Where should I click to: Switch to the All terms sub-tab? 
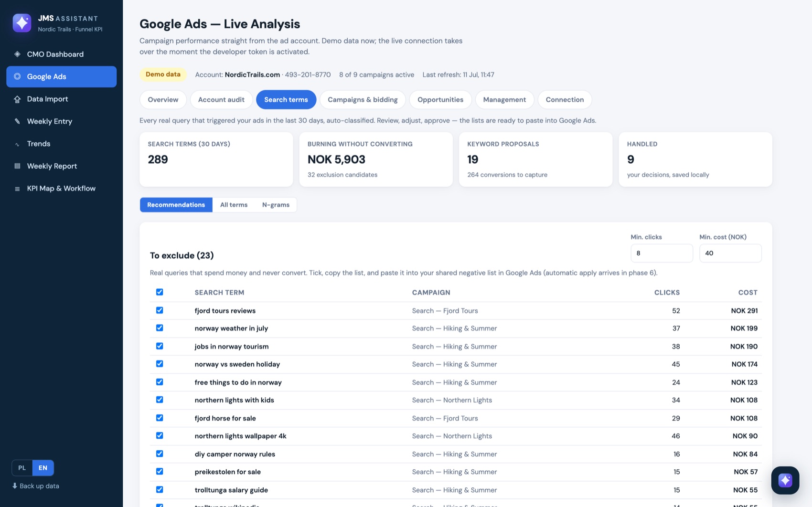234,204
